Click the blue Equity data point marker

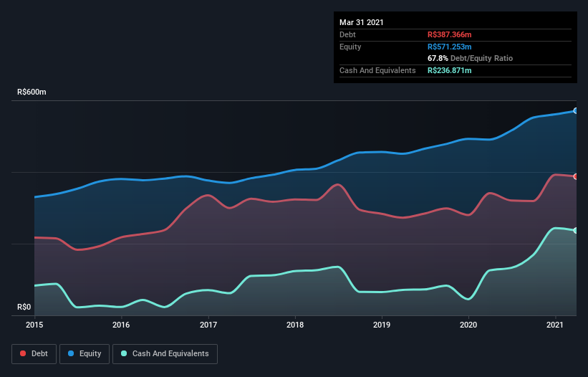point(576,110)
